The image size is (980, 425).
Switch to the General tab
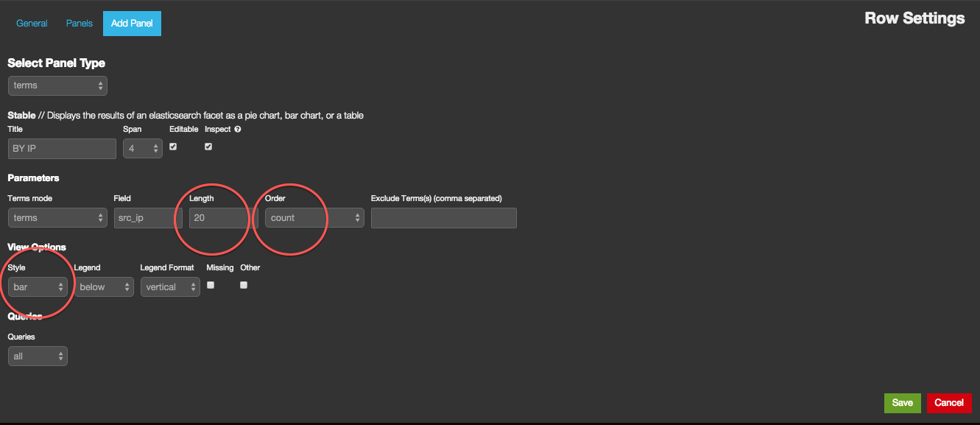32,24
